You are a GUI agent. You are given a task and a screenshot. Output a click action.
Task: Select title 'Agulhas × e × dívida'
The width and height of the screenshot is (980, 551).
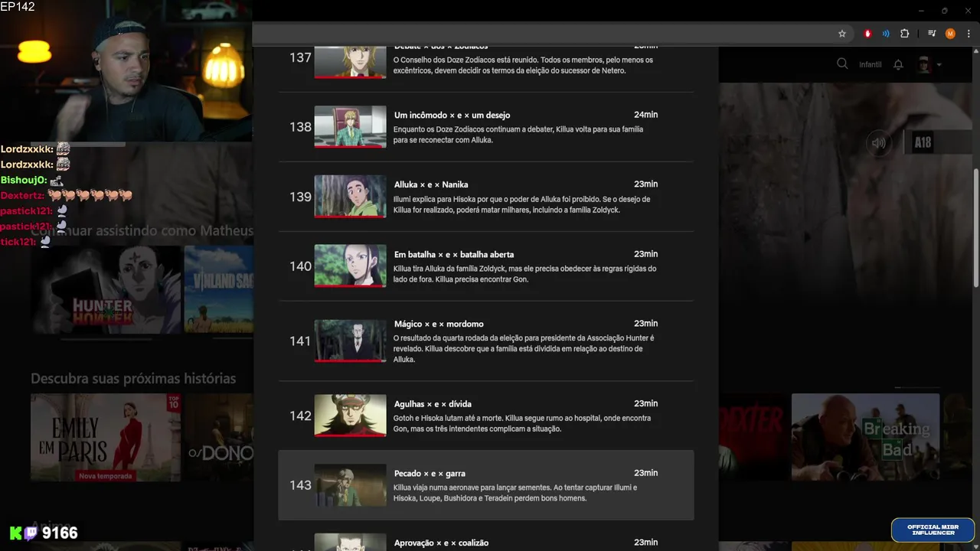(x=433, y=404)
